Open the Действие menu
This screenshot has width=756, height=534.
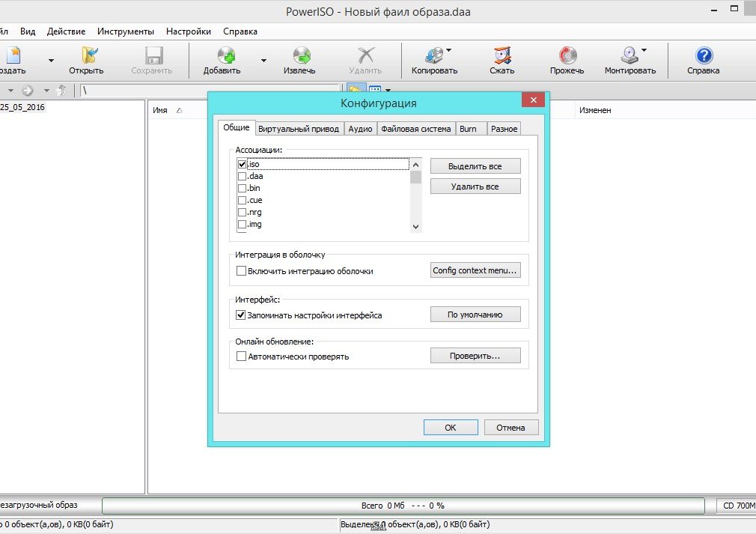tap(66, 31)
